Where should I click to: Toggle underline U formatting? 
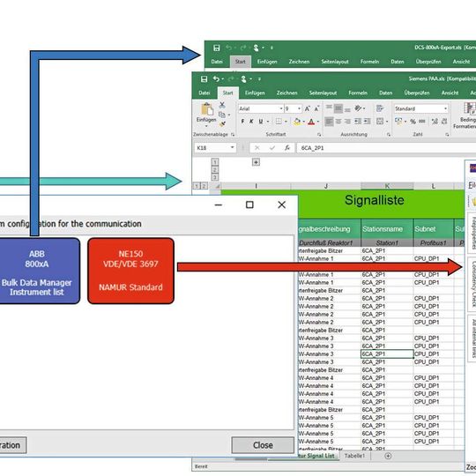click(x=261, y=122)
